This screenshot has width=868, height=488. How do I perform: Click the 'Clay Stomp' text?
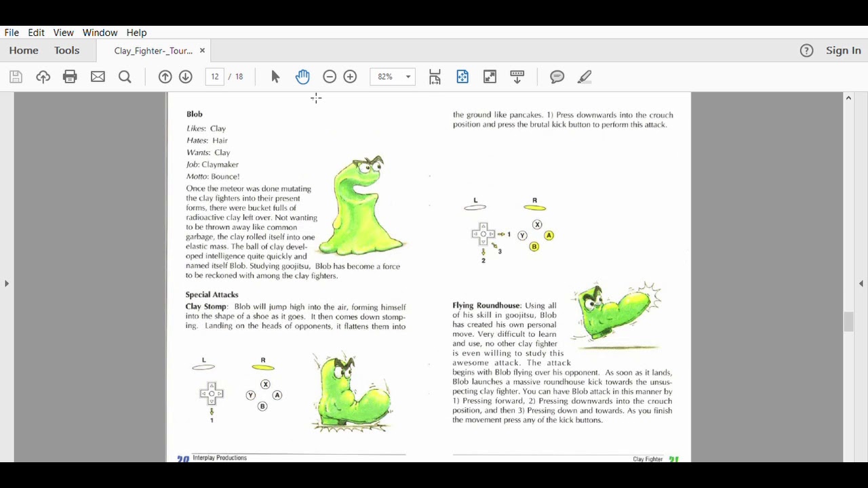click(206, 307)
